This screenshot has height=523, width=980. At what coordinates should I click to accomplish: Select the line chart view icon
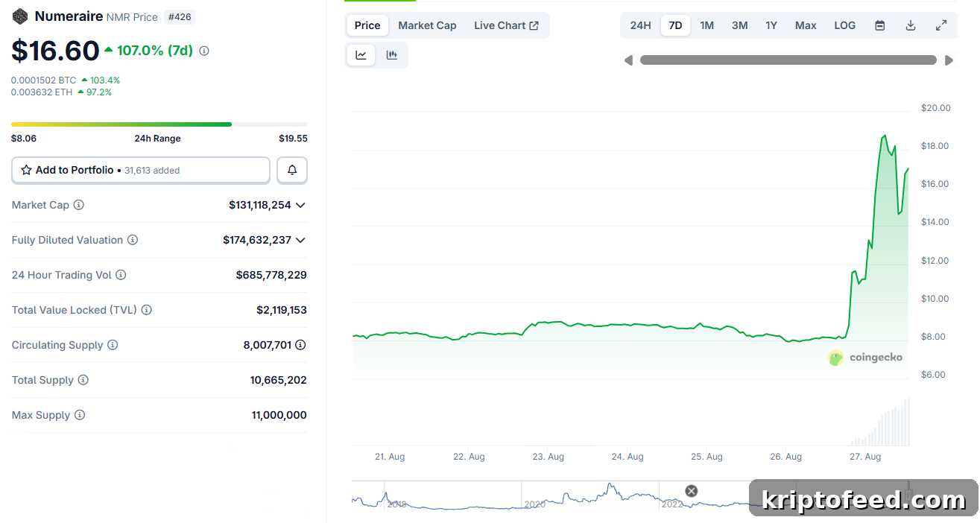(361, 55)
